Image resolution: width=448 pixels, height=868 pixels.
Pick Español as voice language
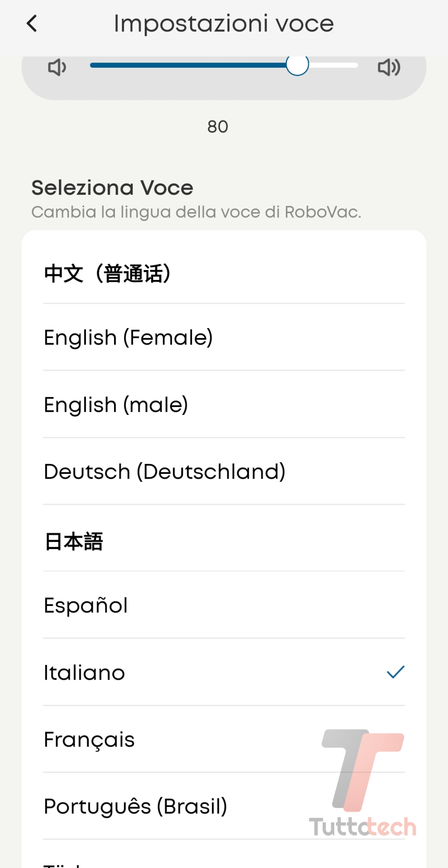click(86, 605)
